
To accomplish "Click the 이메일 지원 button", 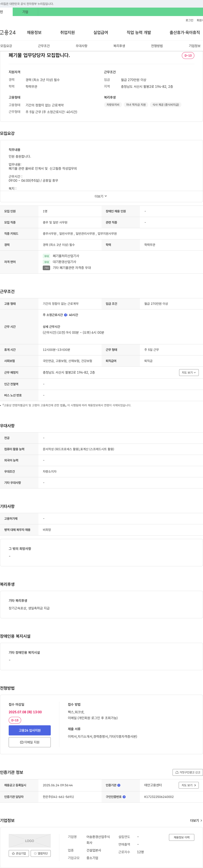I will (x=30, y=742).
